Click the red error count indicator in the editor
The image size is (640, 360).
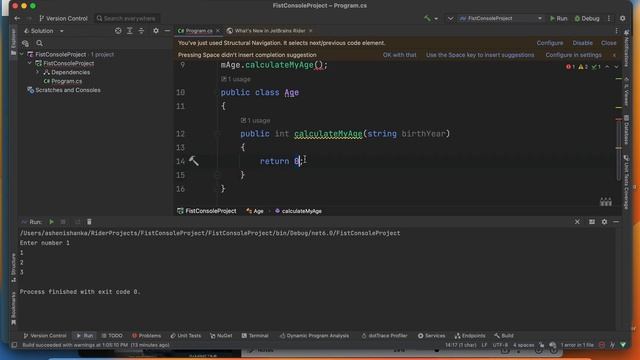coord(570,67)
